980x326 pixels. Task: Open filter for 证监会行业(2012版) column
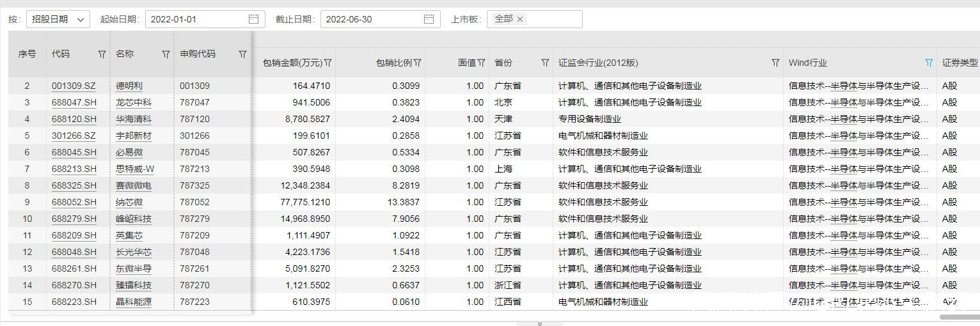(x=775, y=63)
